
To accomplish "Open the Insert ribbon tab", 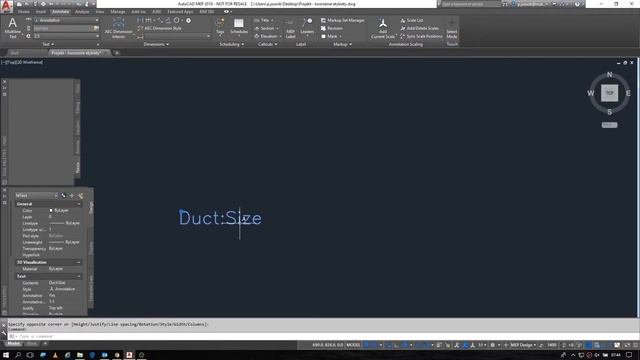I will 41,12.
